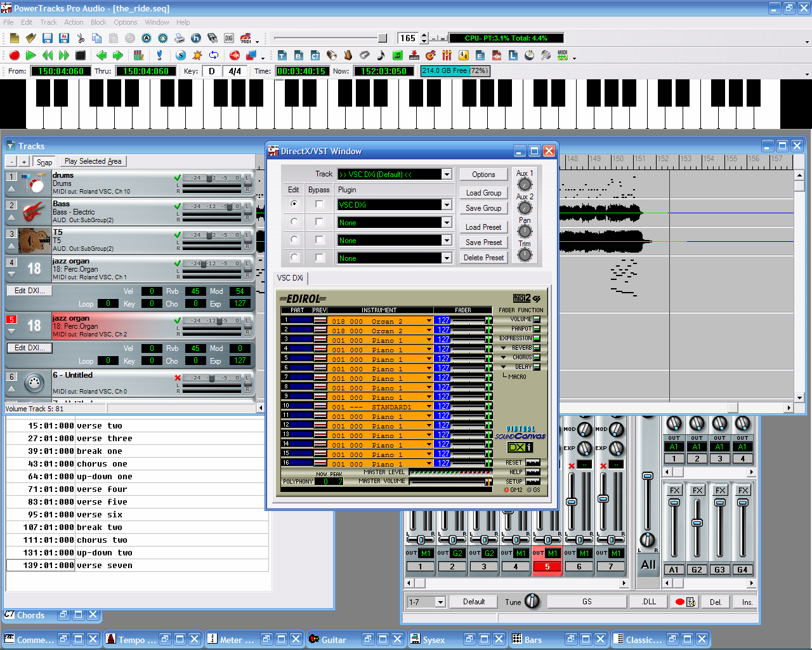Check the Bypass box in second plugin row
Screen dimensions: 812x650
click(x=319, y=222)
